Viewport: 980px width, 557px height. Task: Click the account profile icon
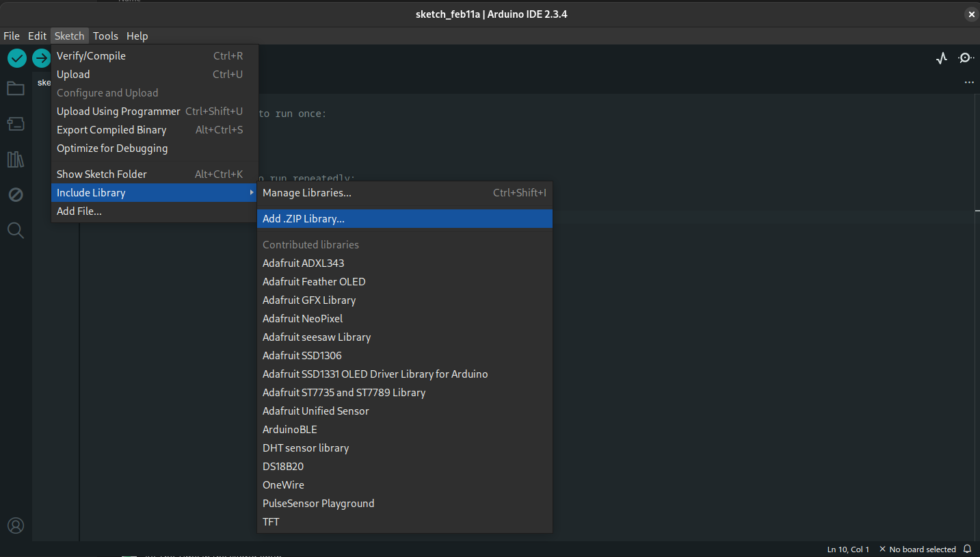tap(16, 526)
